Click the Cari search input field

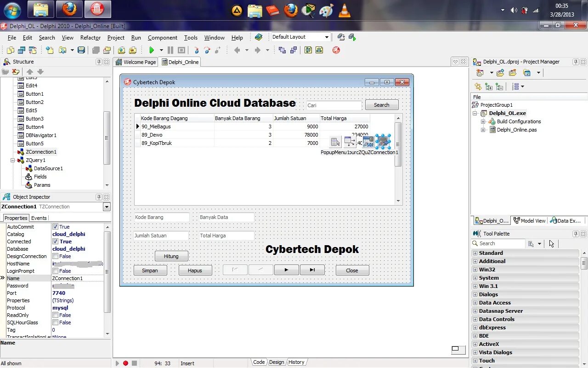pos(334,105)
